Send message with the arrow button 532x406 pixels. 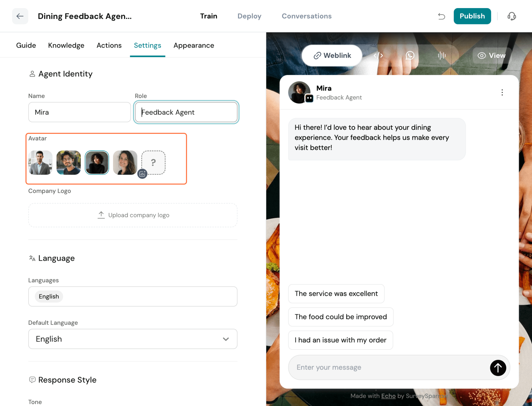coord(498,368)
